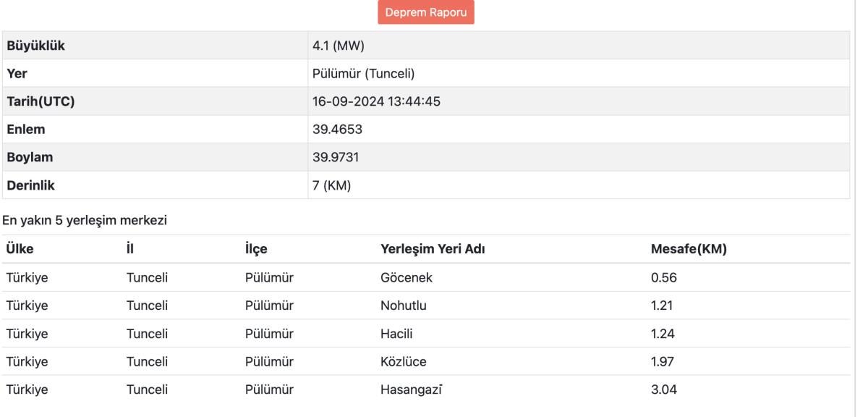Click the Tarih(UTC) row label
This screenshot has width=868, height=417.
(42, 101)
